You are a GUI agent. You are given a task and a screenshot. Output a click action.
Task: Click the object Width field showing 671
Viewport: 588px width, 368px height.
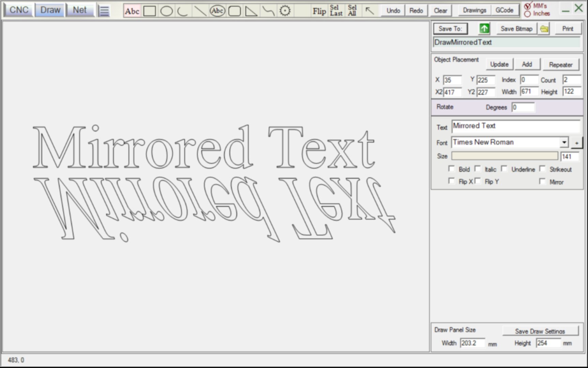click(529, 91)
